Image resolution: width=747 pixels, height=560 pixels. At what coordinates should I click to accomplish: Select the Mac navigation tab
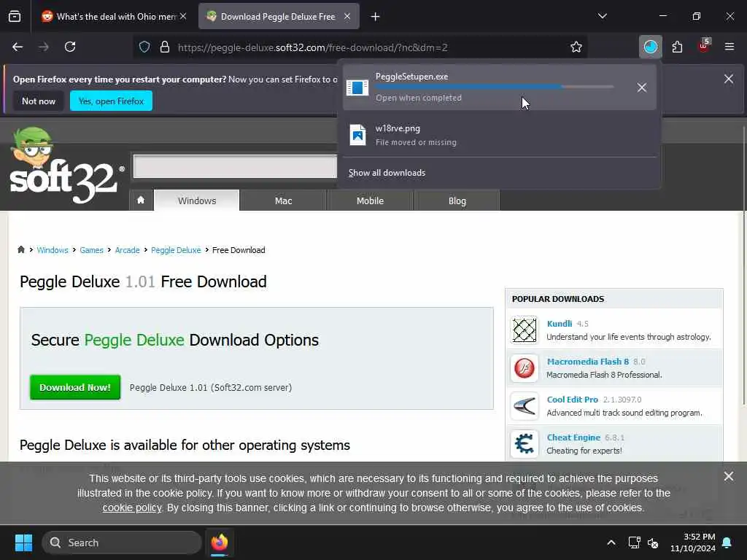pyautogui.click(x=284, y=201)
